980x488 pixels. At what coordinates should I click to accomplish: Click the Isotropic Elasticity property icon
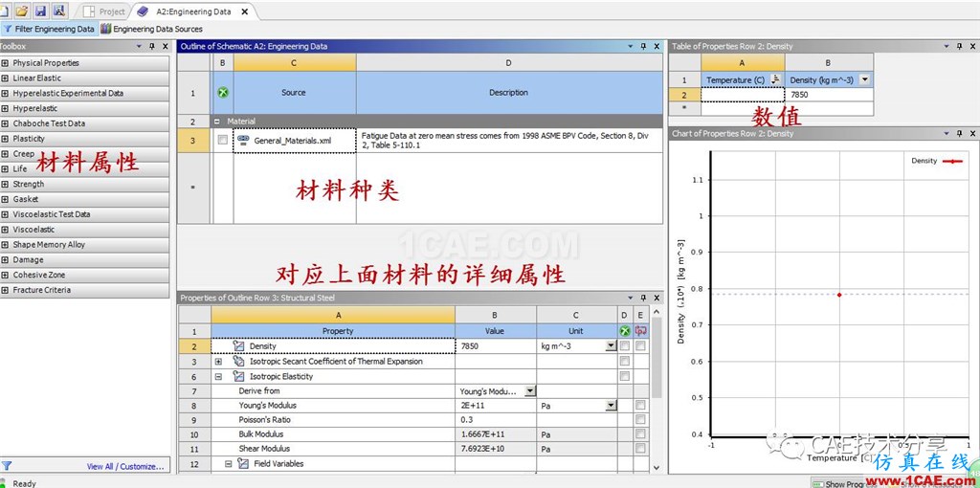(238, 376)
